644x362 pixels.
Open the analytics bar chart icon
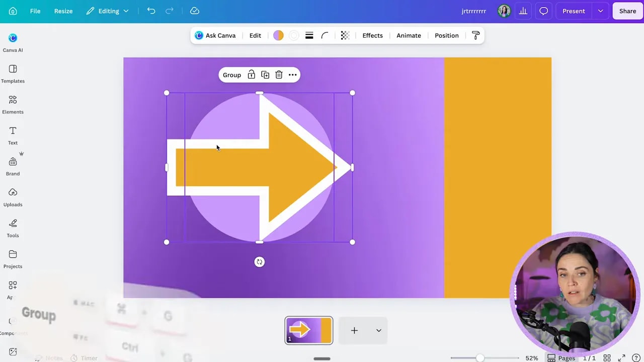pyautogui.click(x=523, y=11)
